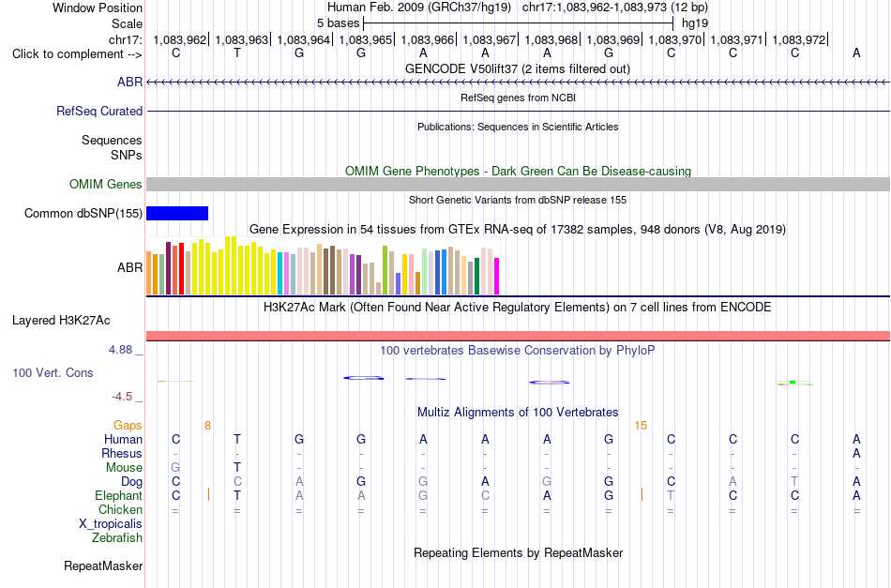Click the Common dbSNP(155) track label
891x588 pixels.
tap(83, 213)
